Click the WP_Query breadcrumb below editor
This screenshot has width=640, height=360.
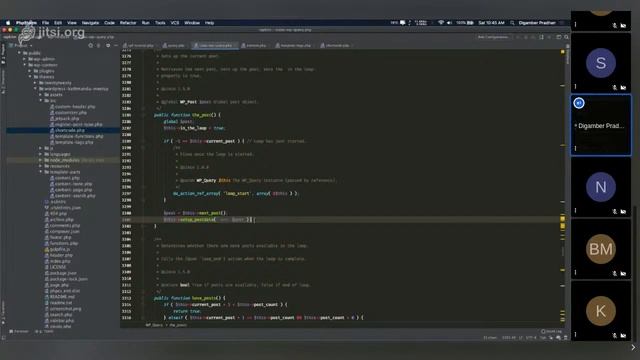[x=154, y=325]
